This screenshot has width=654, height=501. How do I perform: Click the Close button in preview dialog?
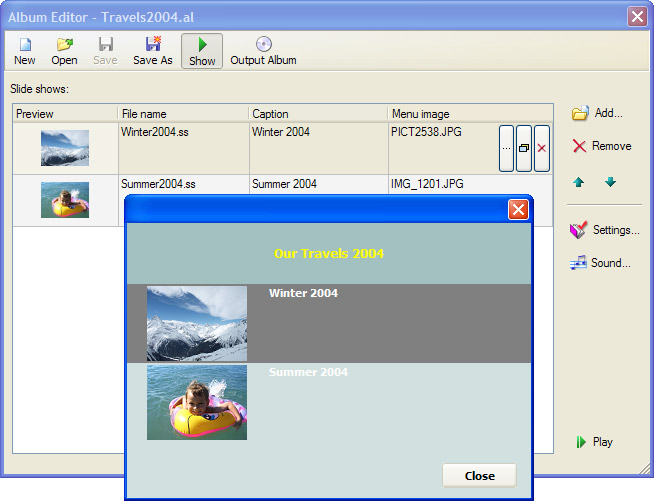pyautogui.click(x=479, y=475)
